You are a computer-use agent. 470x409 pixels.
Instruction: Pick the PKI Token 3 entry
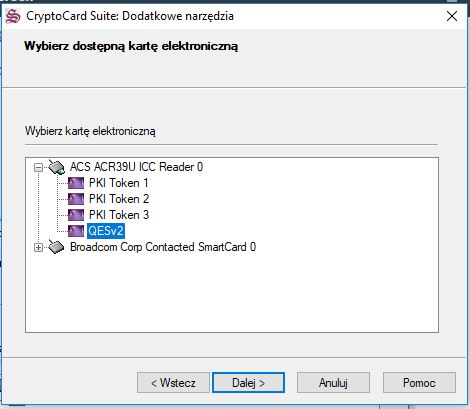pyautogui.click(x=119, y=215)
